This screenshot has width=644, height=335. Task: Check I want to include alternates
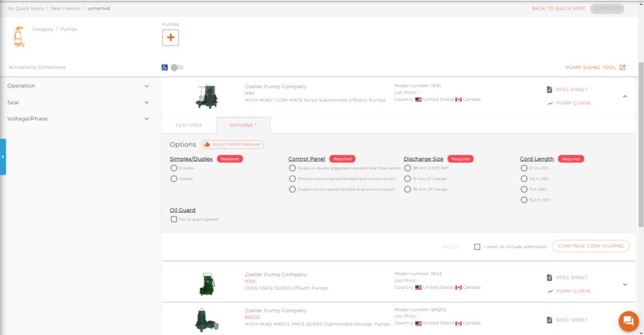477,247
